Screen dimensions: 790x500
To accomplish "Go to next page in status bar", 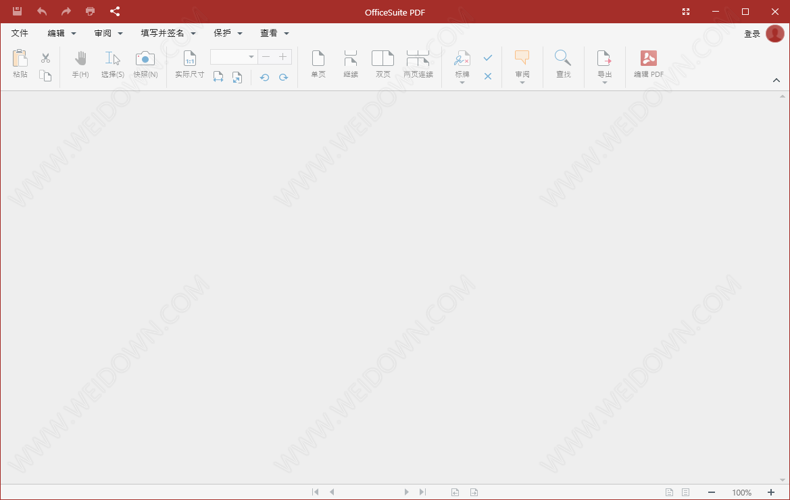I will pos(406,492).
